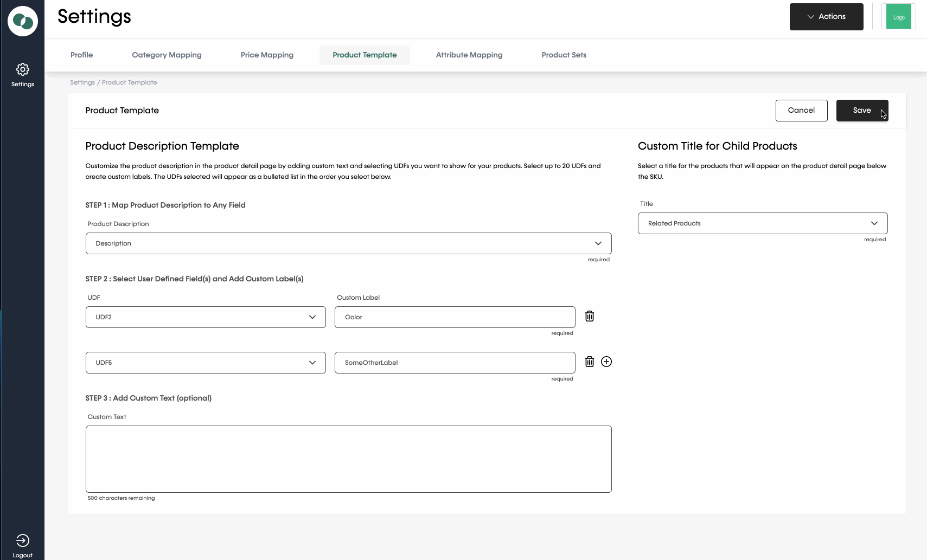Click the Cancel button
Viewport: 927px width, 560px height.
pyautogui.click(x=801, y=111)
